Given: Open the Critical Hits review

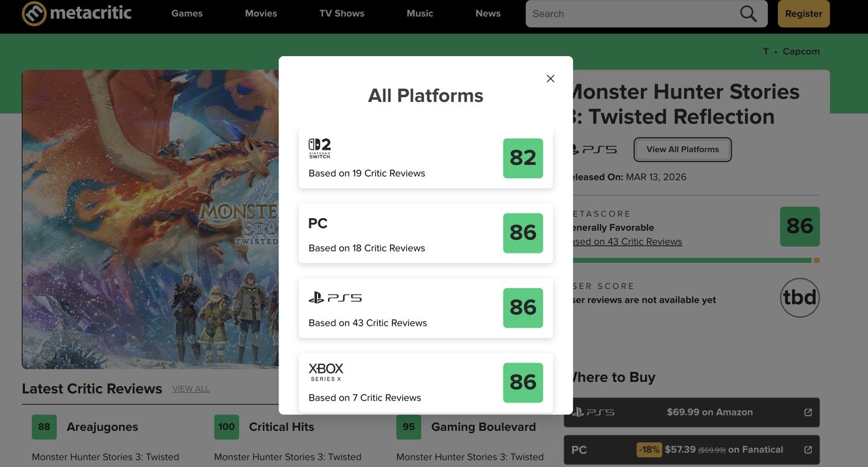Looking at the screenshot, I should 281,427.
